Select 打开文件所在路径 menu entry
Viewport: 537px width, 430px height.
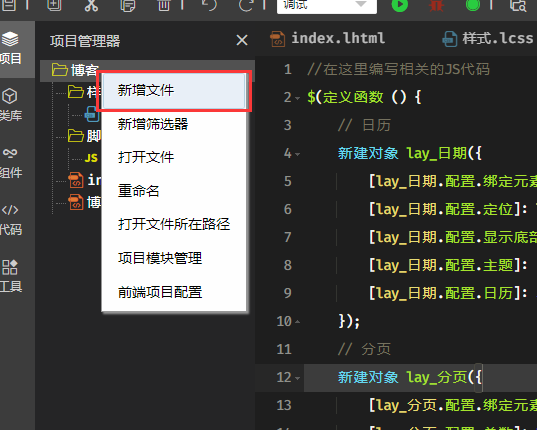coord(174,225)
